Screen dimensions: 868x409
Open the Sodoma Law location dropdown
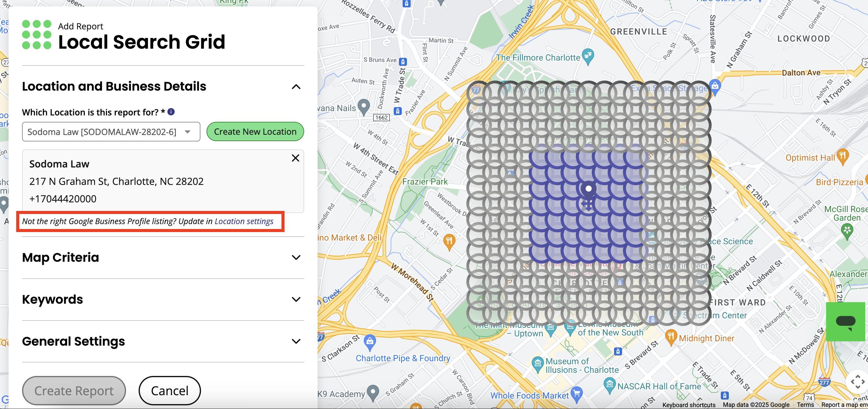[x=111, y=132]
